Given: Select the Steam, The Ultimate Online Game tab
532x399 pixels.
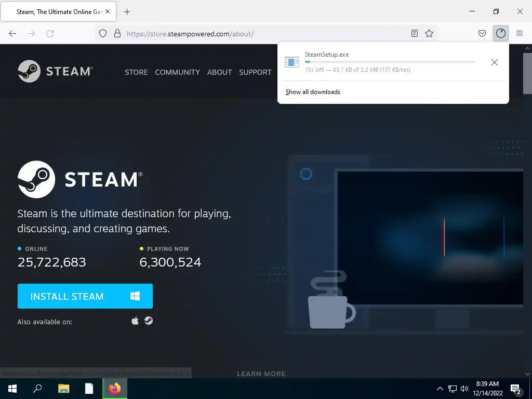Looking at the screenshot, I should [x=58, y=11].
